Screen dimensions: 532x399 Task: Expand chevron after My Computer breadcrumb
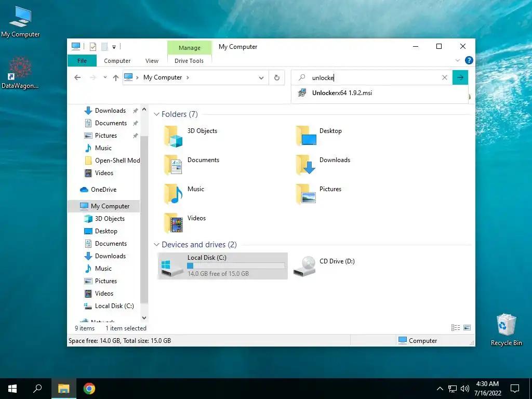pos(188,78)
